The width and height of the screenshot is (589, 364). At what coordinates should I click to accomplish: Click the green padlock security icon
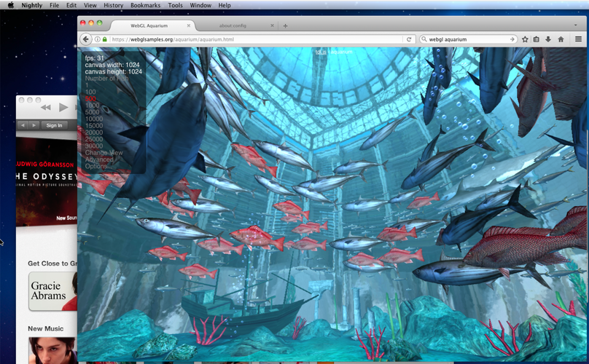click(x=105, y=39)
